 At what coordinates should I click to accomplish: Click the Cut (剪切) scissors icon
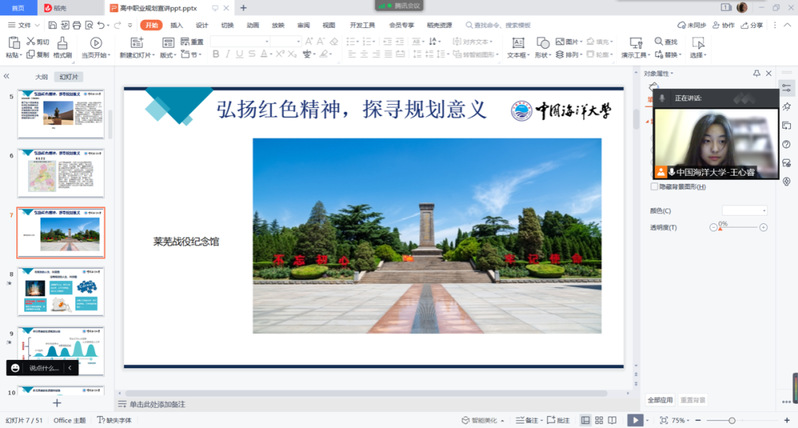[x=37, y=42]
